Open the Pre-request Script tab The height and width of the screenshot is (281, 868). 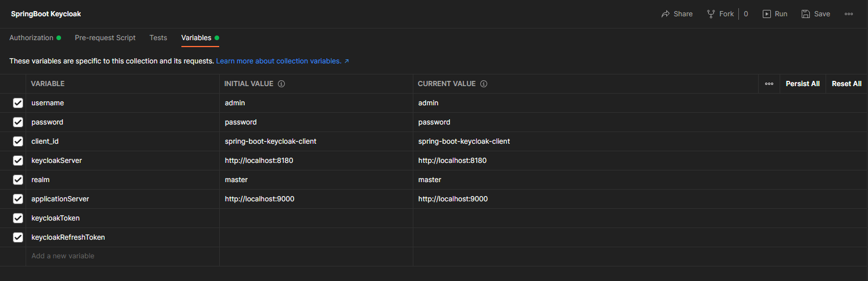point(105,38)
